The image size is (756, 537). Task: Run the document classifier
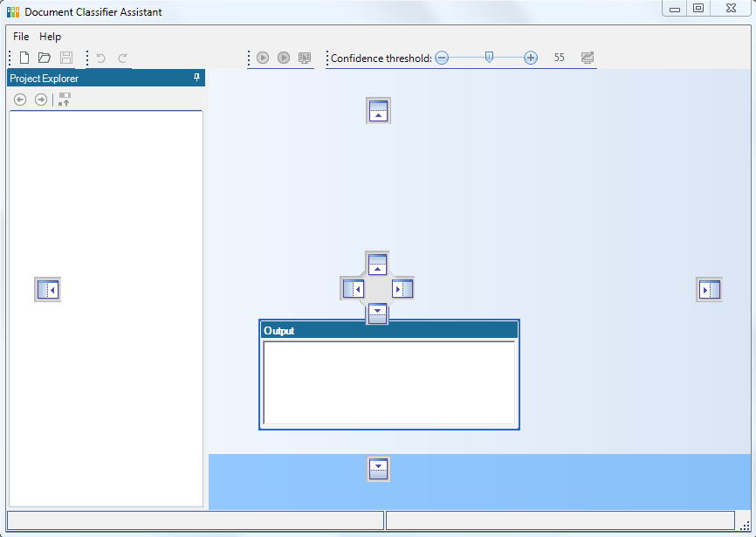263,58
